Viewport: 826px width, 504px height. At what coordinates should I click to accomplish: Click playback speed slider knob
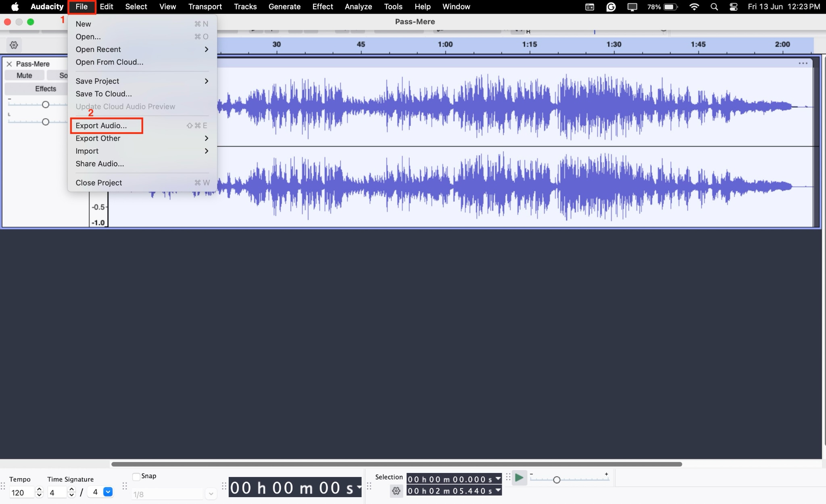pos(557,480)
